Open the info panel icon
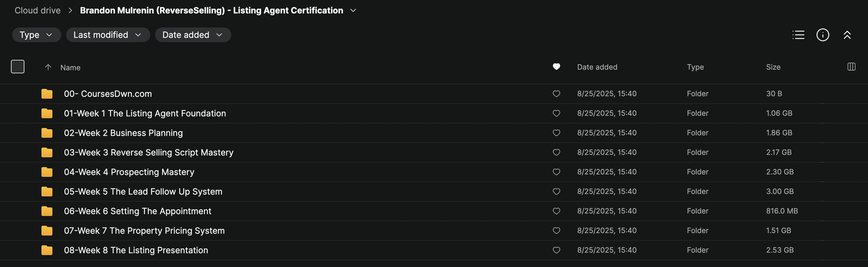This screenshot has width=868, height=267. [x=823, y=35]
